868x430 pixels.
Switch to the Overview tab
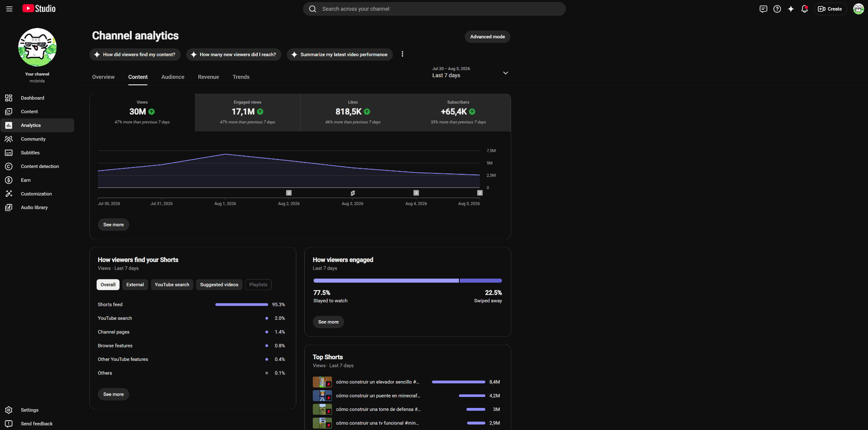(x=103, y=77)
